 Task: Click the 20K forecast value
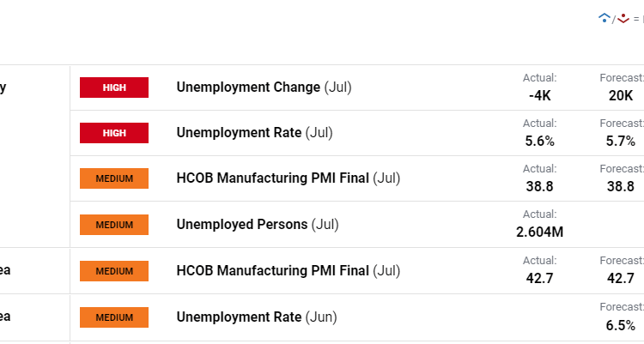(621, 95)
